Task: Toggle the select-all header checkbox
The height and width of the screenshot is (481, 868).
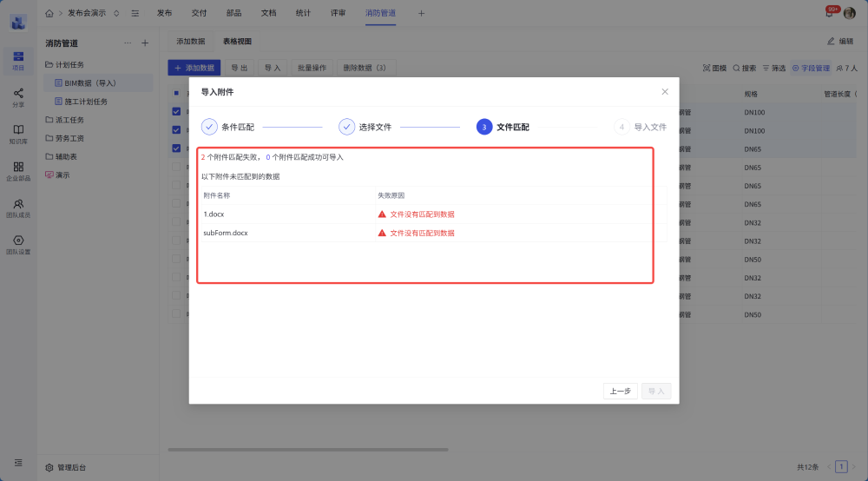Action: (x=176, y=93)
